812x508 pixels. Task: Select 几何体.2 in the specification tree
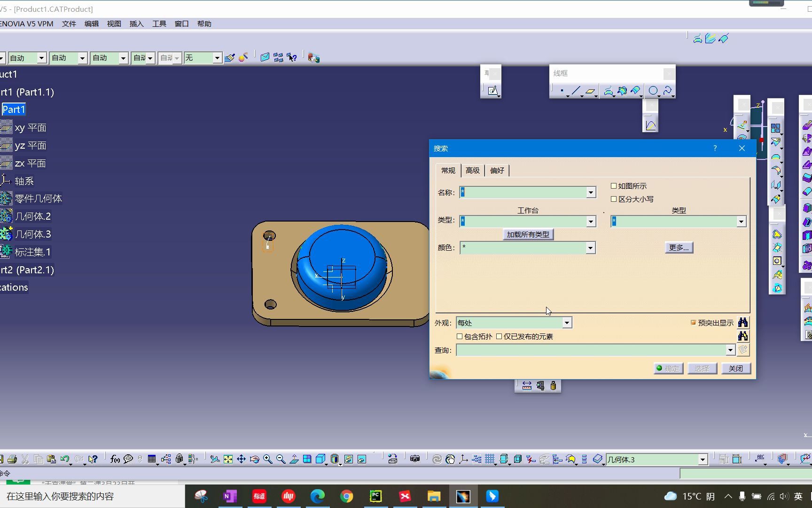32,216
